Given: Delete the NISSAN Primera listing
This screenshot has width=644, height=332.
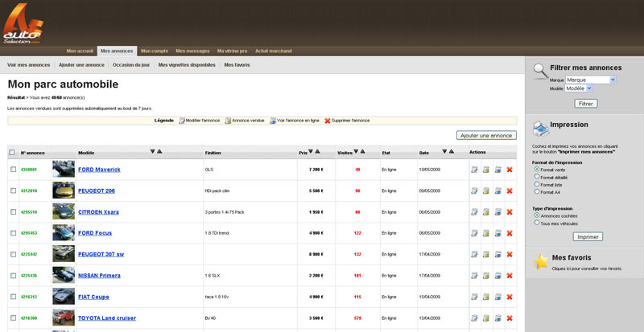Looking at the screenshot, I should tap(510, 275).
